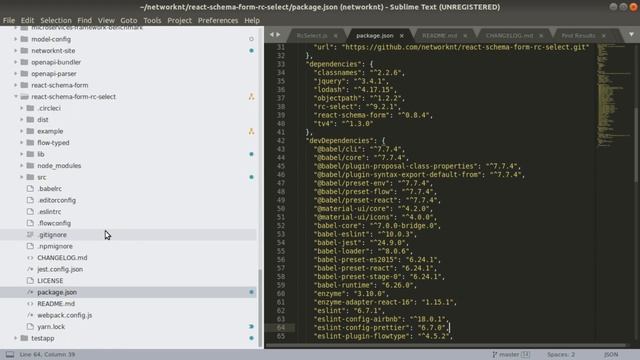Viewport: 640px width, 360px height.
Task: Click the modified dot beside src folder
Action: 251,177
